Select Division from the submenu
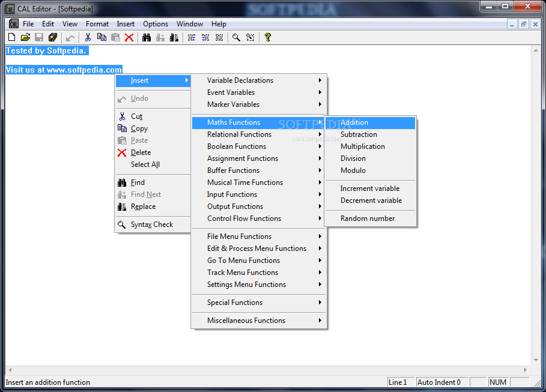The image size is (546, 392). coord(370,158)
